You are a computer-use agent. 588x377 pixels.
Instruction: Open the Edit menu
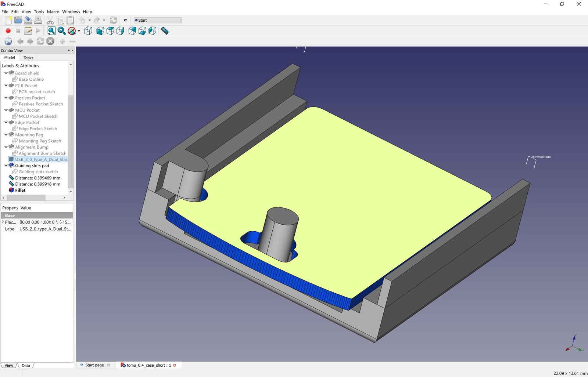coord(15,12)
